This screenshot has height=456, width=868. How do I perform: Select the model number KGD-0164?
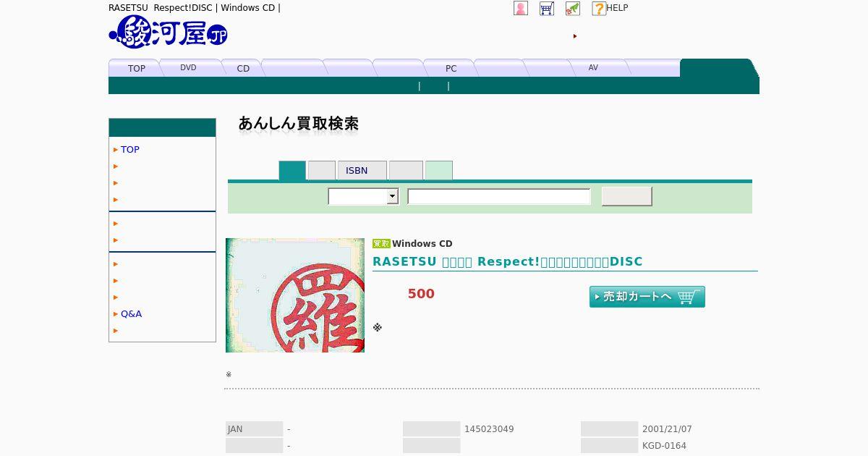(664, 446)
